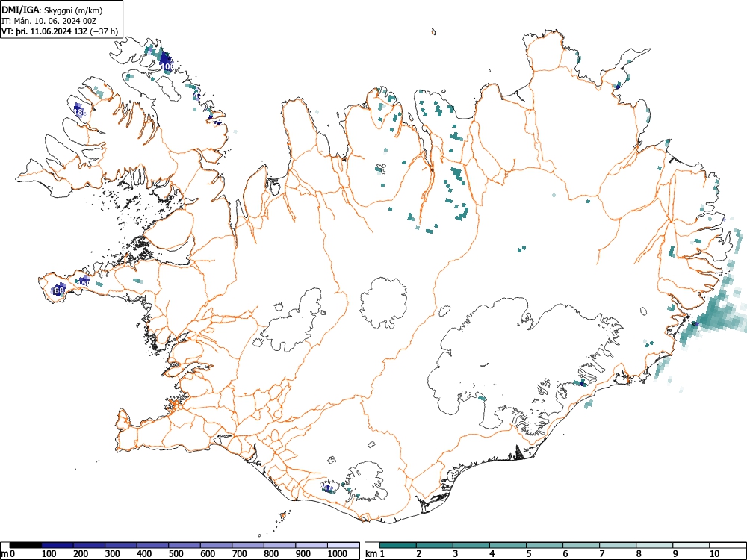Click the "3" tick label on the km scale

(x=456, y=554)
